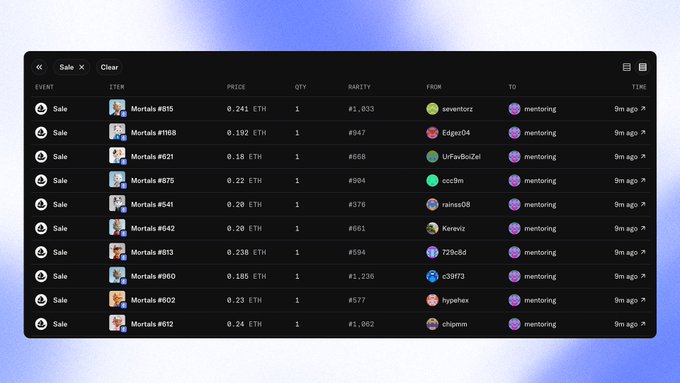
Task: Click the FROM column header
Action: pos(434,87)
